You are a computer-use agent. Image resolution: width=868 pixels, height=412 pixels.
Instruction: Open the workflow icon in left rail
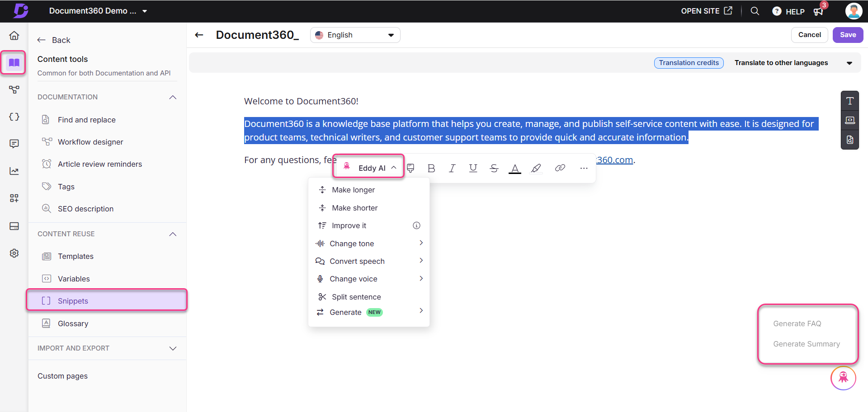tap(14, 89)
